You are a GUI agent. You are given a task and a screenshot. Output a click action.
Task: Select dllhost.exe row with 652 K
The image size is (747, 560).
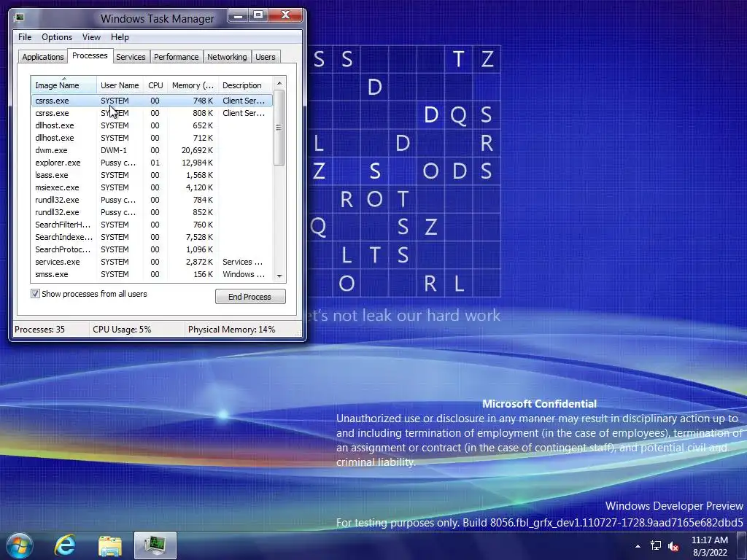(152, 125)
